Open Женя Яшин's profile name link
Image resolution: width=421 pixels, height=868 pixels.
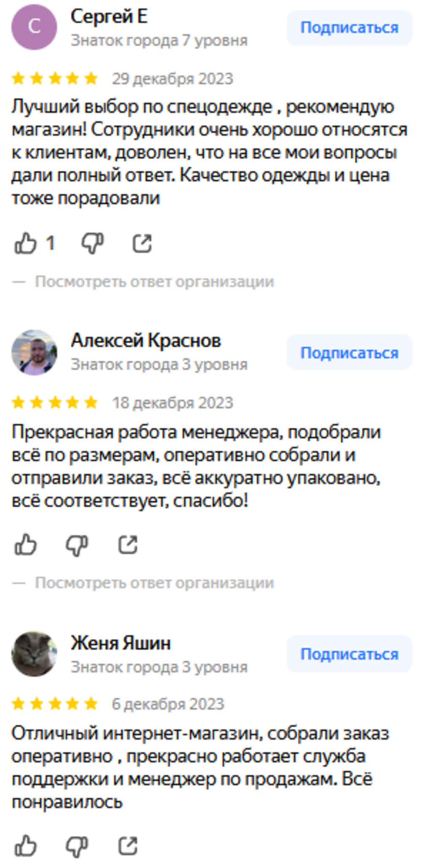120,643
